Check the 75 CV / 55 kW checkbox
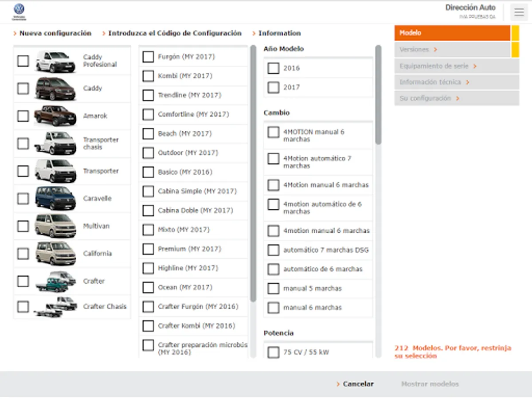532x399 pixels. (x=274, y=352)
